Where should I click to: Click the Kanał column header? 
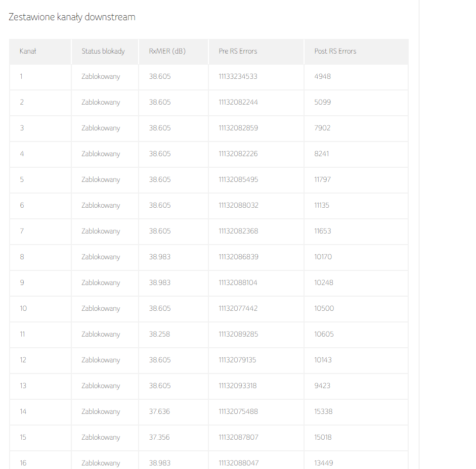point(28,51)
